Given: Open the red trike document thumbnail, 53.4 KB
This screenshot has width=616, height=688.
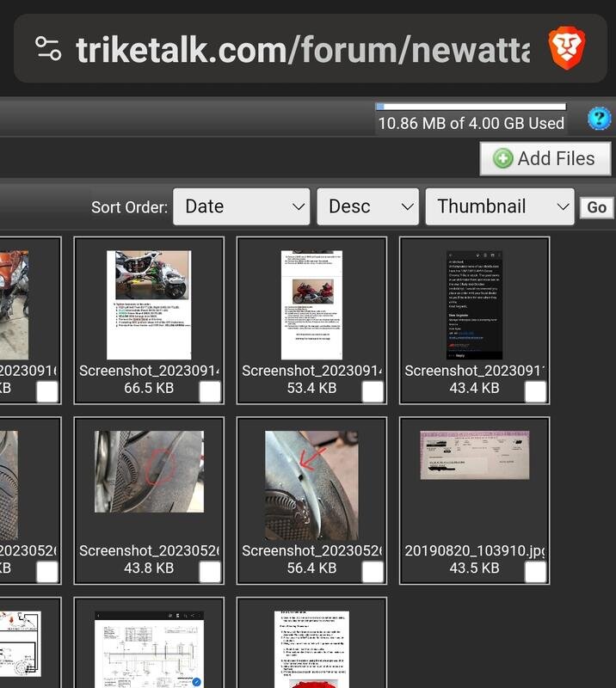Looking at the screenshot, I should coord(311,305).
